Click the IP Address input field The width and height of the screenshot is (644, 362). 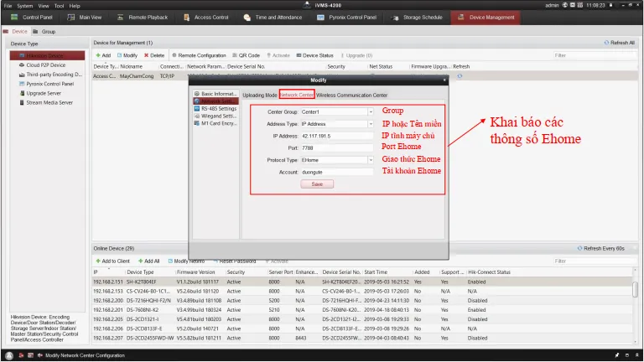pos(337,135)
